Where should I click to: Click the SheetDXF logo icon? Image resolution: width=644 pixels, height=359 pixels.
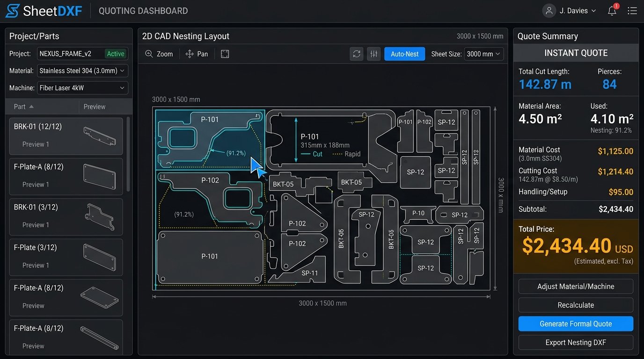pyautogui.click(x=13, y=11)
